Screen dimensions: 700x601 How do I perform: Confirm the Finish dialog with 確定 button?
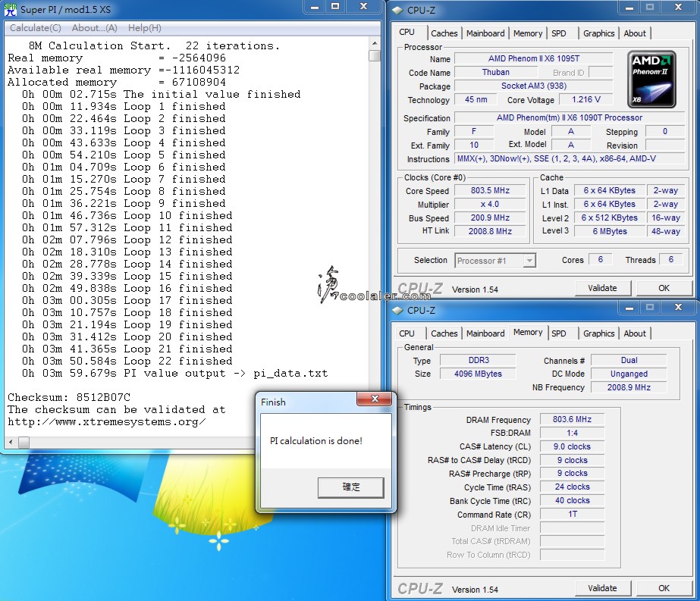[351, 487]
